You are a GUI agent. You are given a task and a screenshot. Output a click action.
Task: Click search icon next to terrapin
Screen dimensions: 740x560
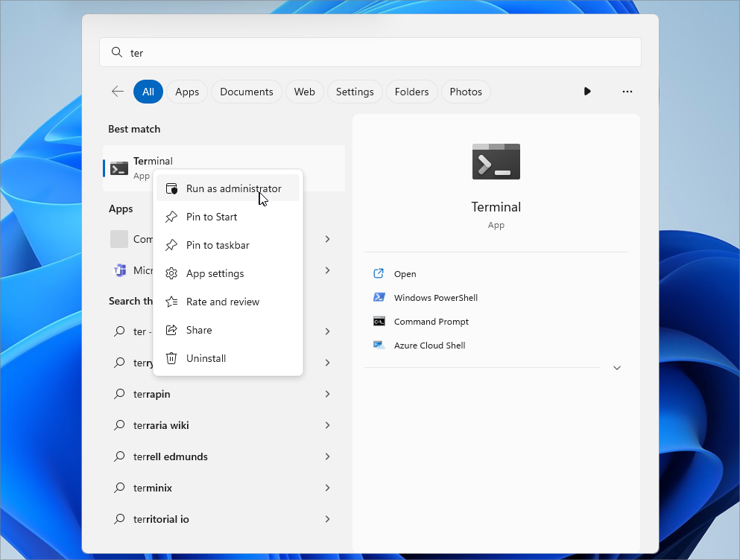(119, 393)
